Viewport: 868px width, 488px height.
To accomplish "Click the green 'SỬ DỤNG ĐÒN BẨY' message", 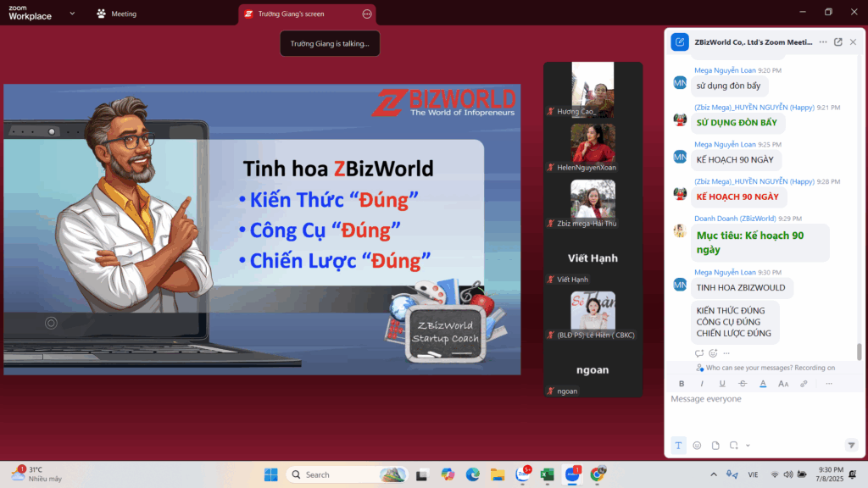I will [737, 123].
